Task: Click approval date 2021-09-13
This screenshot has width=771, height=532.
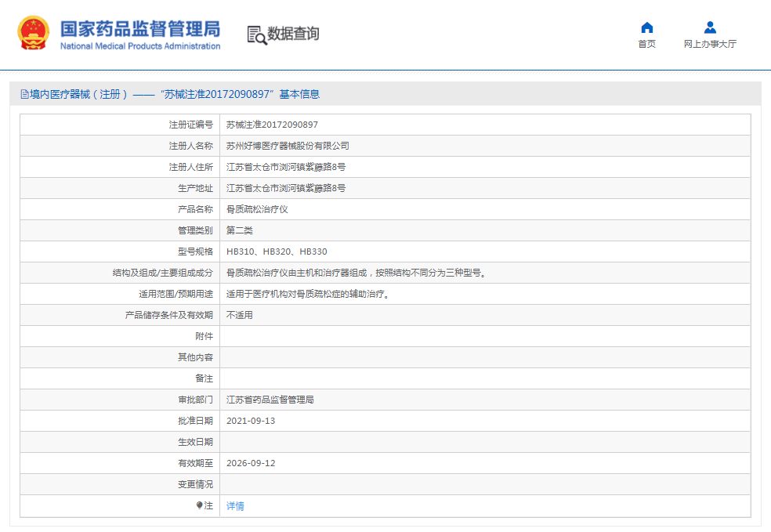Action: coord(251,421)
